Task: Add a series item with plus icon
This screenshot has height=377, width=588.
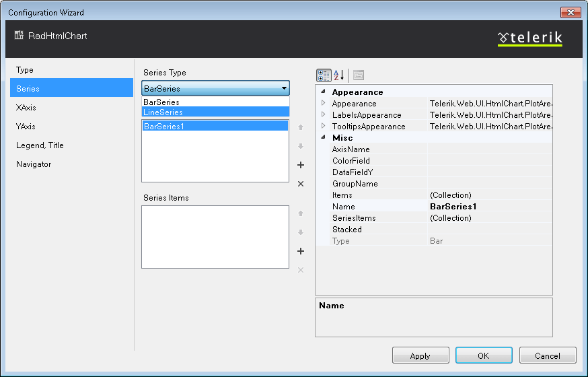Action: coord(301,251)
